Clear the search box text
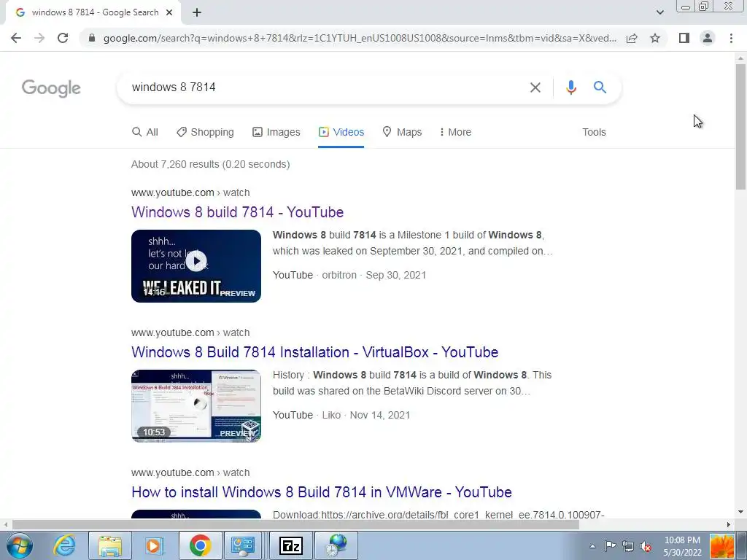The height and width of the screenshot is (560, 747). click(535, 87)
